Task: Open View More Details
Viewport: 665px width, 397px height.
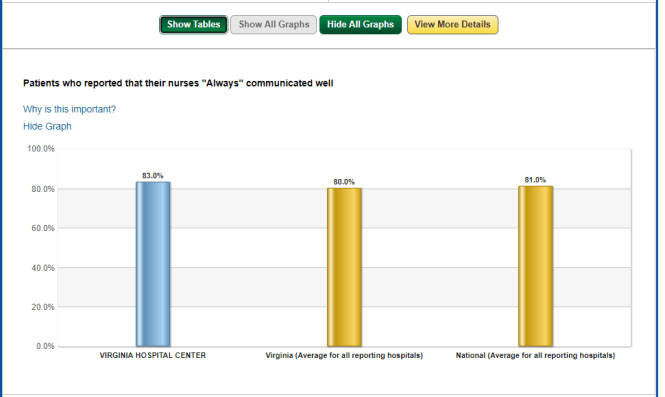Action: 453,25
